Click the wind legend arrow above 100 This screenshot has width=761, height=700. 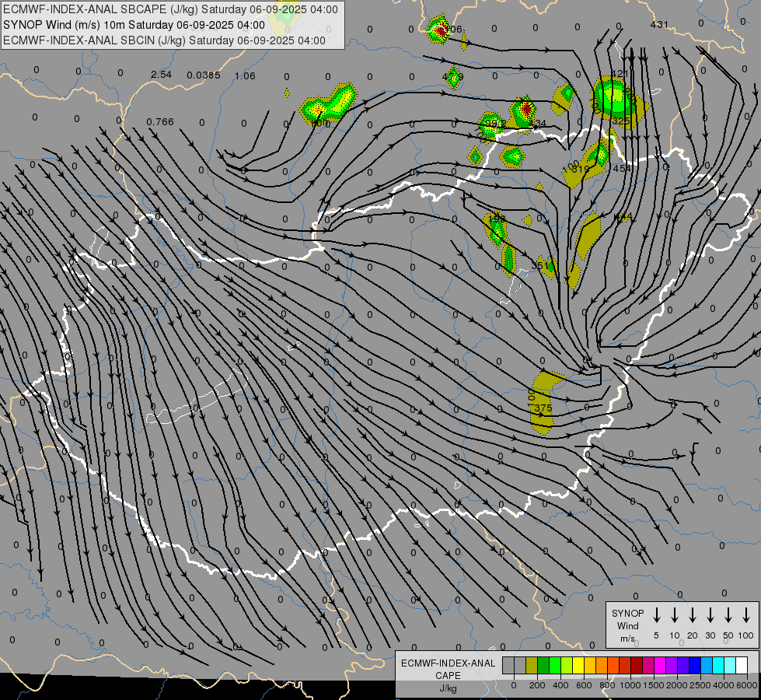click(746, 614)
